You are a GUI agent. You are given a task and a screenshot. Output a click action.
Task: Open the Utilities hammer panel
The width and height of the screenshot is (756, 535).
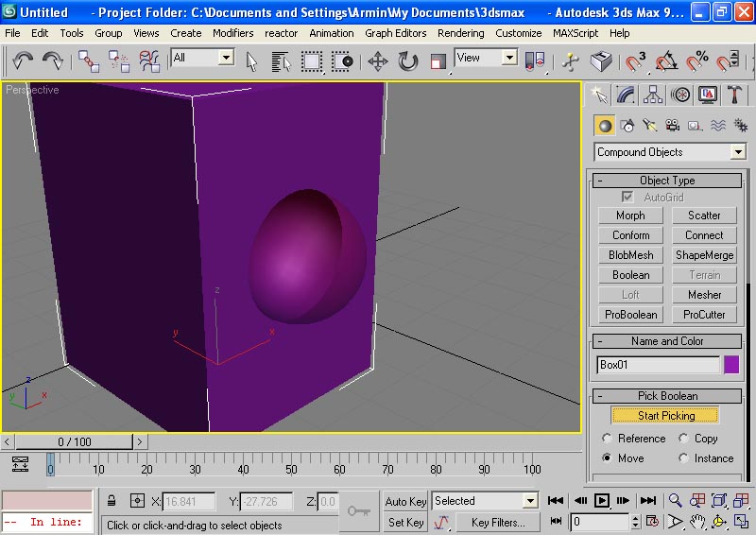coord(734,95)
